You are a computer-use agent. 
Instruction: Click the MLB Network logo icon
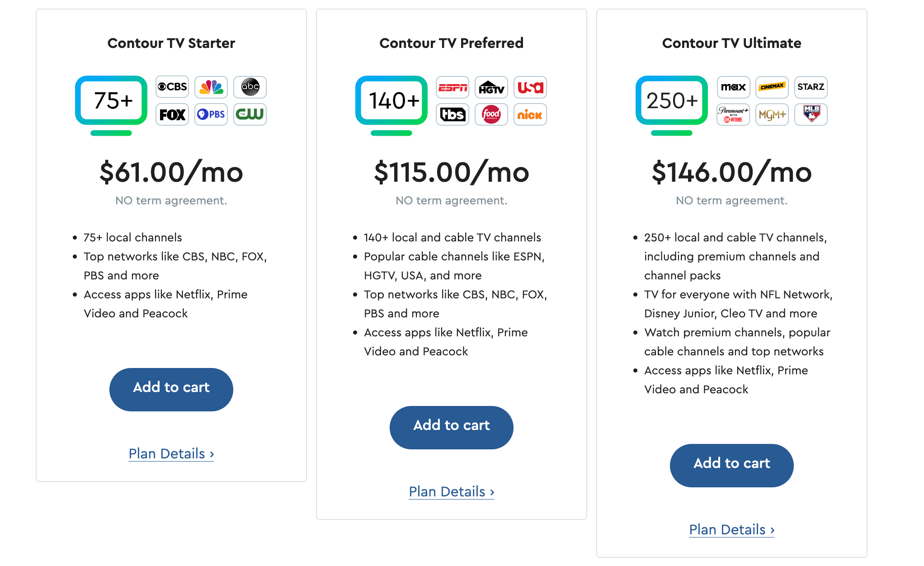811,114
